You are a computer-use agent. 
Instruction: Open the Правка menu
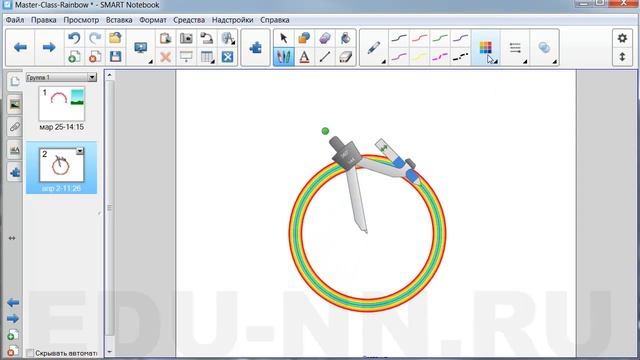coord(44,20)
